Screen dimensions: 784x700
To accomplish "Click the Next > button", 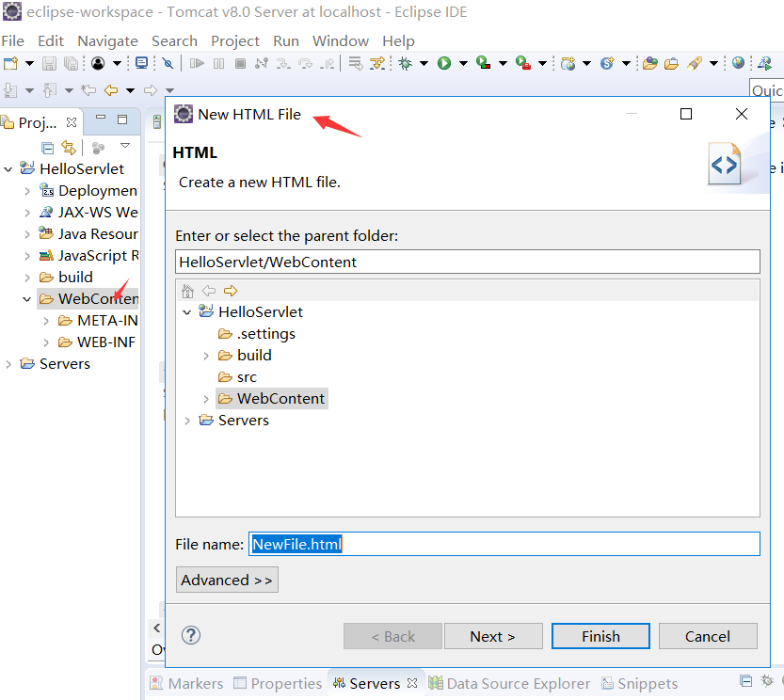I will [493, 636].
